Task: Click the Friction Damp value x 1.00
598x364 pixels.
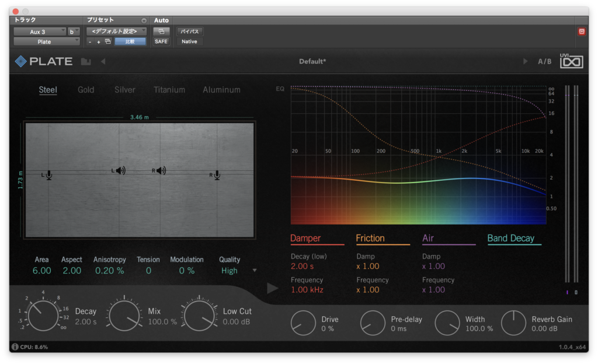Action: (x=368, y=266)
